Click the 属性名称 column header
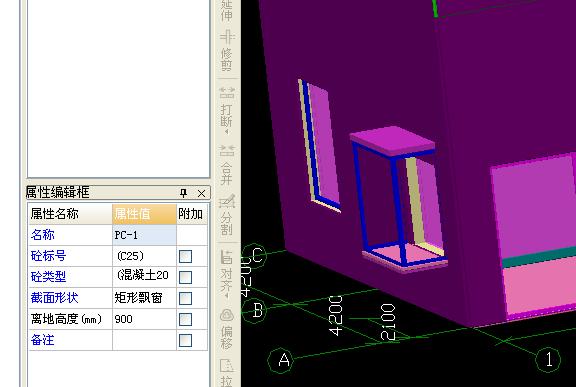The width and height of the screenshot is (576, 387). pyautogui.click(x=70, y=214)
